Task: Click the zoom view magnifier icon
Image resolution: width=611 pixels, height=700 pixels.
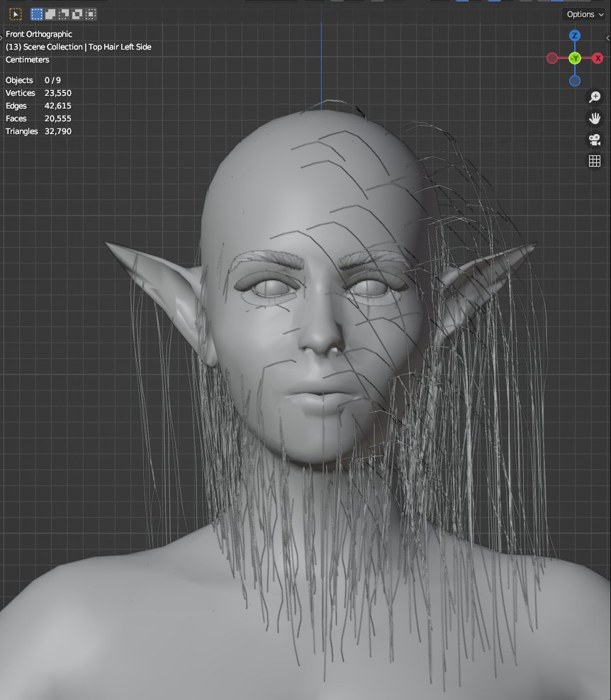Action: pyautogui.click(x=595, y=97)
